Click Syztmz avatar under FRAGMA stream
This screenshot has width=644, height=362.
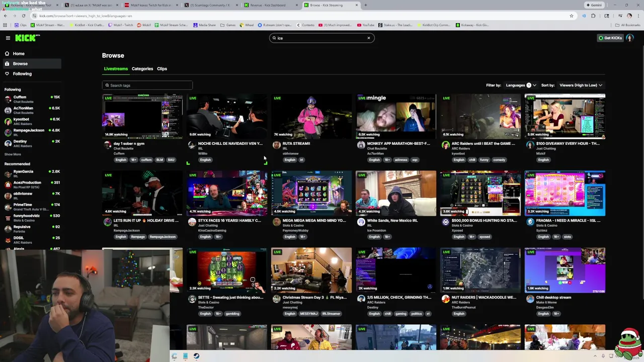pos(530,222)
